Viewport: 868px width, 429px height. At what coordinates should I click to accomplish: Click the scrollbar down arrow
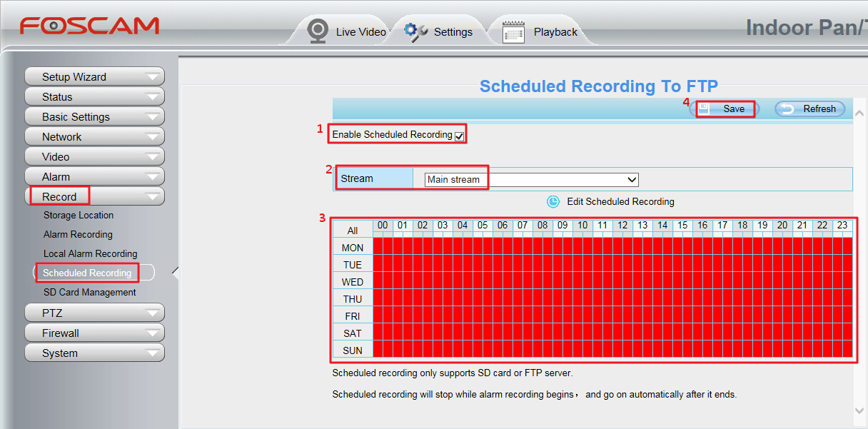[859, 410]
